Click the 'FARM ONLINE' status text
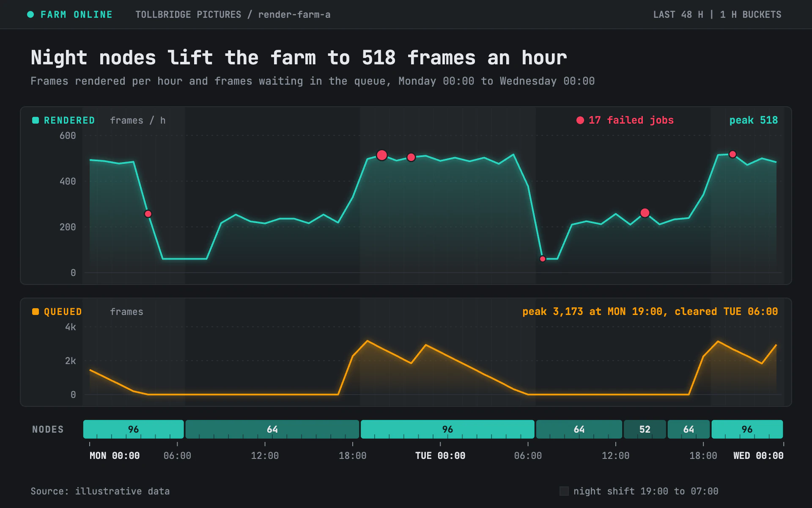 (77, 14)
